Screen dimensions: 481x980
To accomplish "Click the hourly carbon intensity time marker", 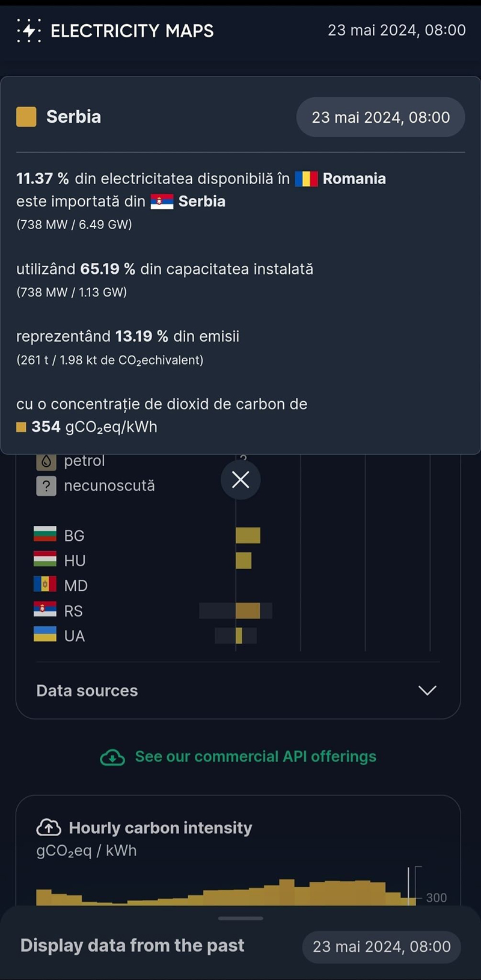I will (x=409, y=886).
